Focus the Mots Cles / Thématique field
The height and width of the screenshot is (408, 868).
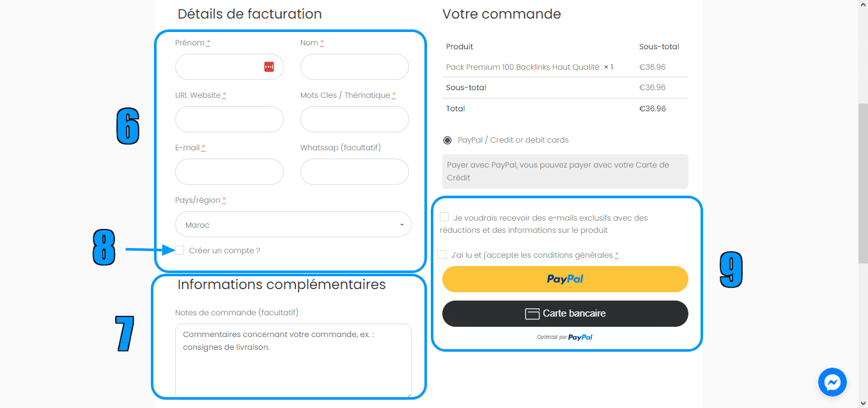[355, 120]
